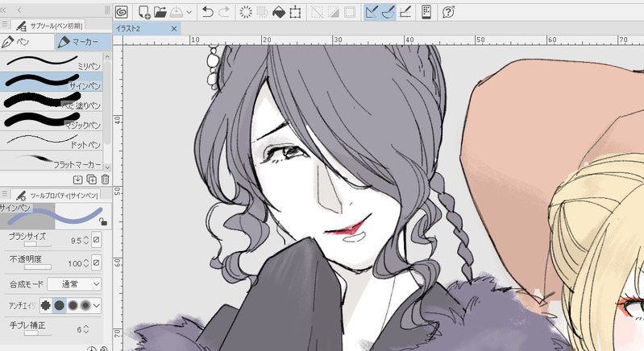Image resolution: width=644 pixels, height=351 pixels.
Task: Select the マーカー tool group tab
Action: tap(83, 42)
